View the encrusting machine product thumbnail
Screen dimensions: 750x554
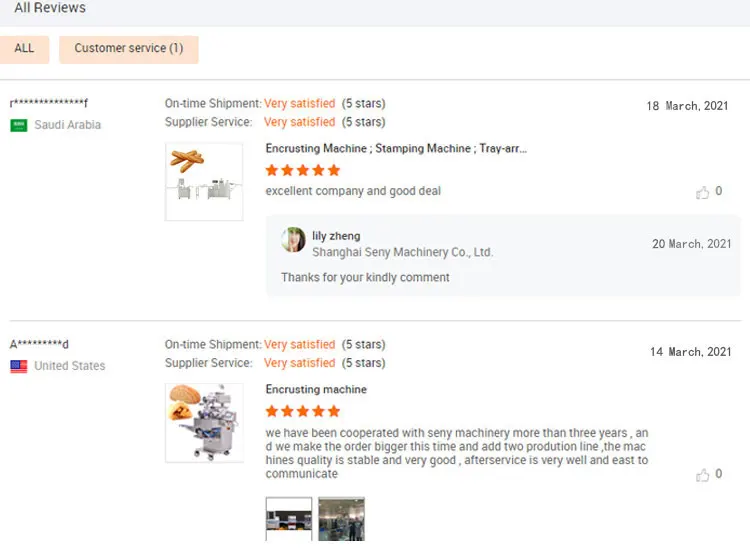point(204,422)
